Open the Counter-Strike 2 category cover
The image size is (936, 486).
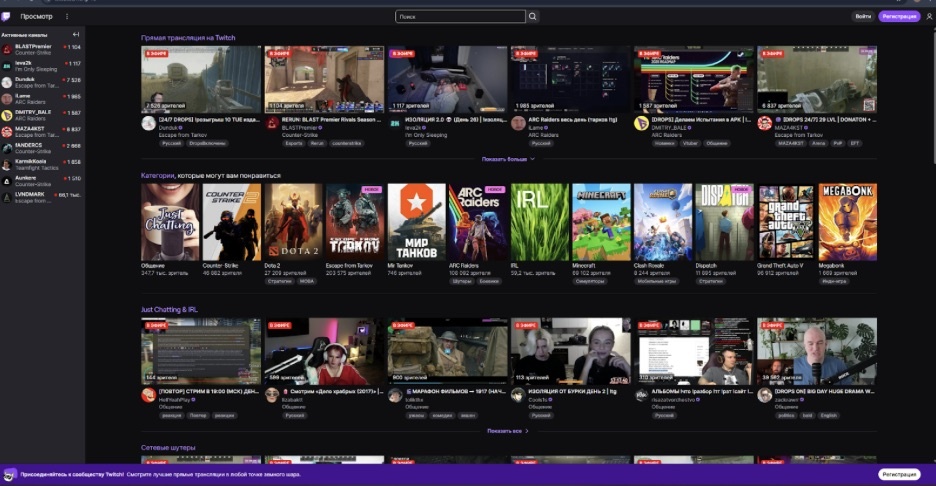pos(232,222)
